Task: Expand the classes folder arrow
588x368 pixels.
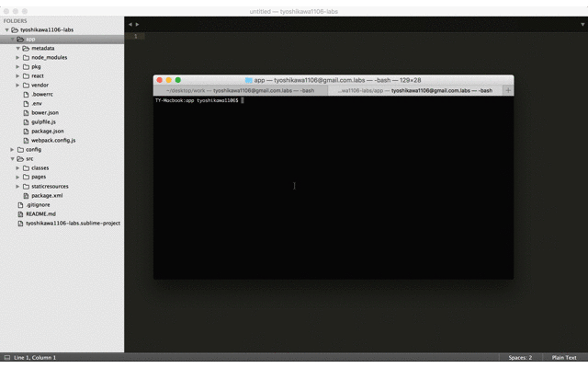Action: [x=17, y=167]
